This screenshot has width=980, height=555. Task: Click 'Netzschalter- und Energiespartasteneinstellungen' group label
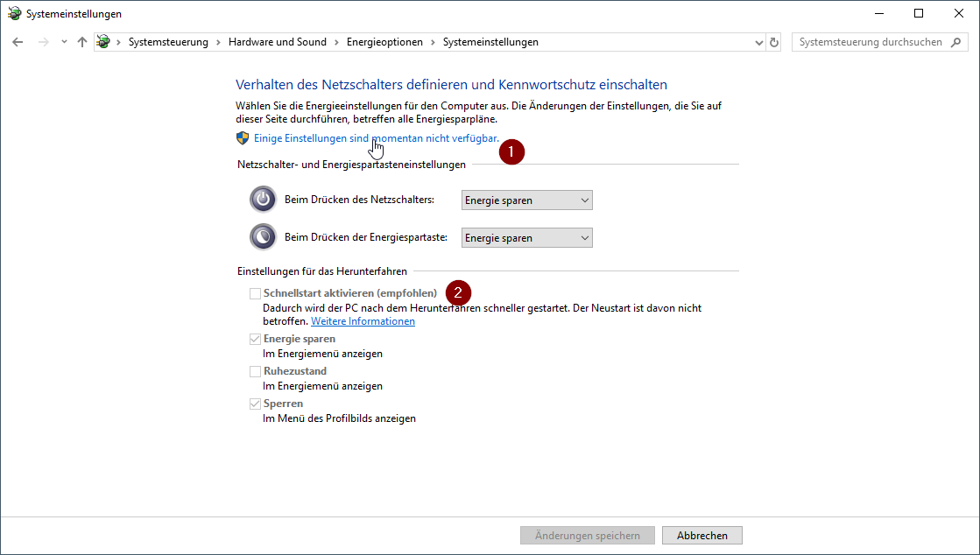coord(351,165)
